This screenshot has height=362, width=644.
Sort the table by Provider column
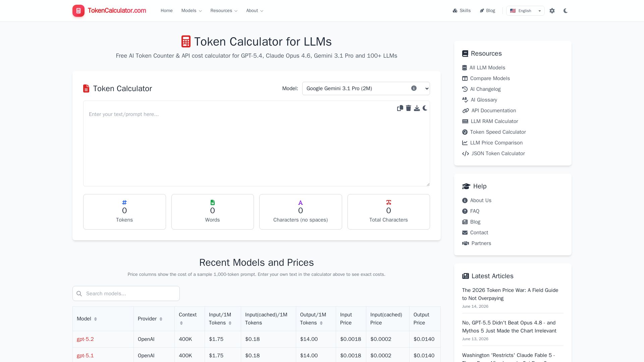point(161,319)
